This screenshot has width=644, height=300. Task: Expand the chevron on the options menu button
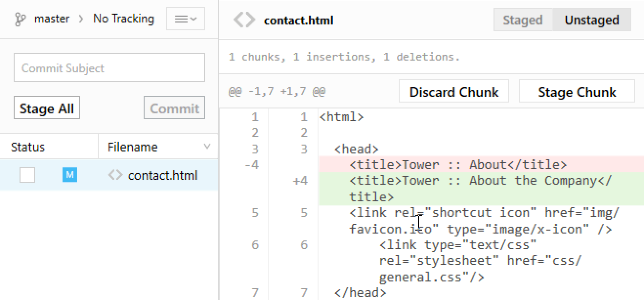[x=193, y=19]
